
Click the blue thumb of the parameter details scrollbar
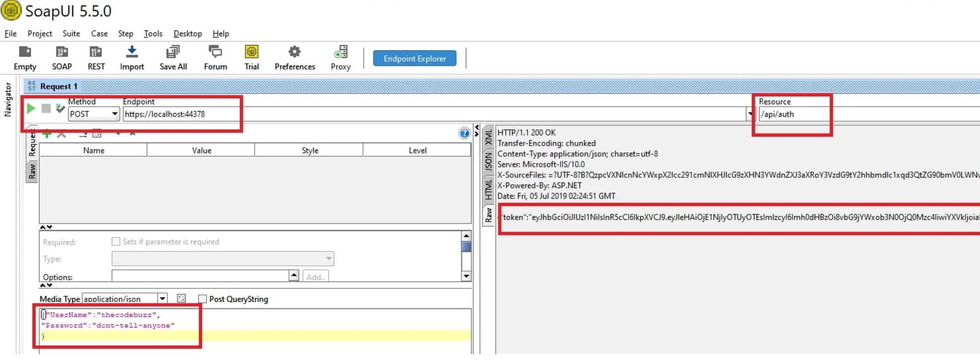pyautogui.click(x=466, y=247)
